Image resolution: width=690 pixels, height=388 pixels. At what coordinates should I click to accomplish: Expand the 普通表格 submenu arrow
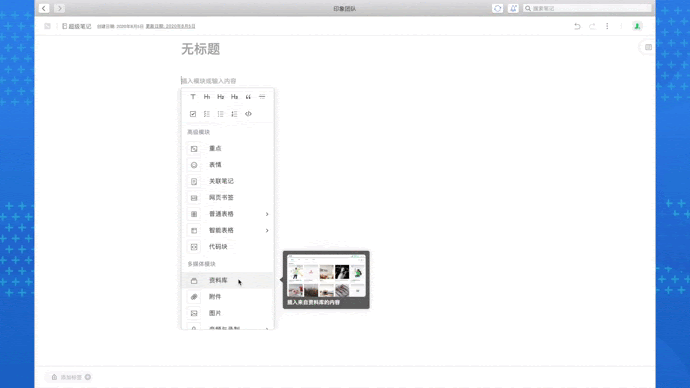click(267, 214)
